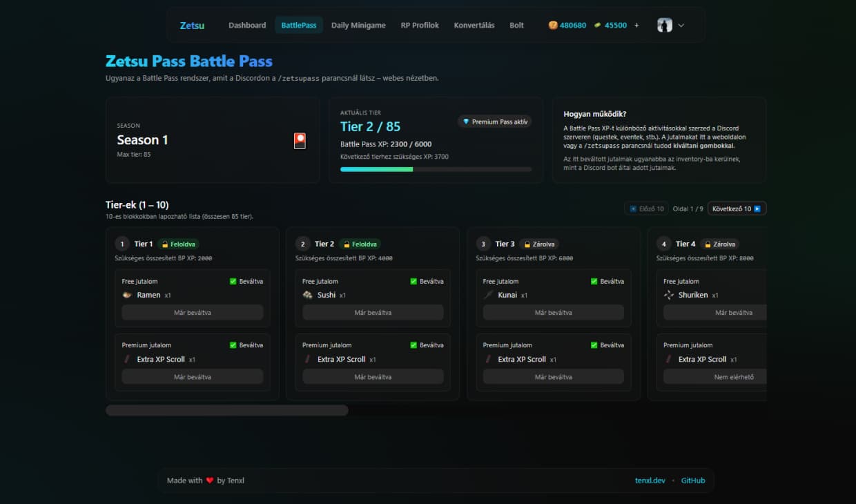
Task: Click the Battle Pass XP progress bar
Action: pos(436,169)
